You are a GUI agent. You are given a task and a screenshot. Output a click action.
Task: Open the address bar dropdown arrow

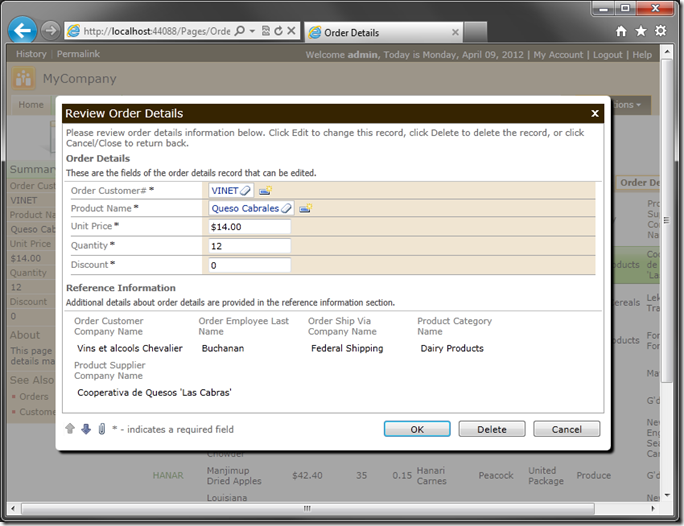pos(252,31)
